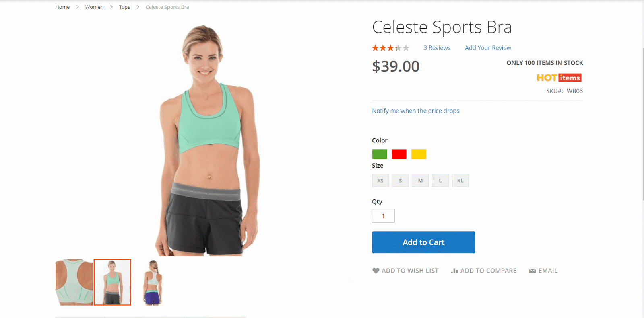Open the 3 Reviews link
Image resolution: width=644 pixels, height=318 pixels.
tap(437, 48)
